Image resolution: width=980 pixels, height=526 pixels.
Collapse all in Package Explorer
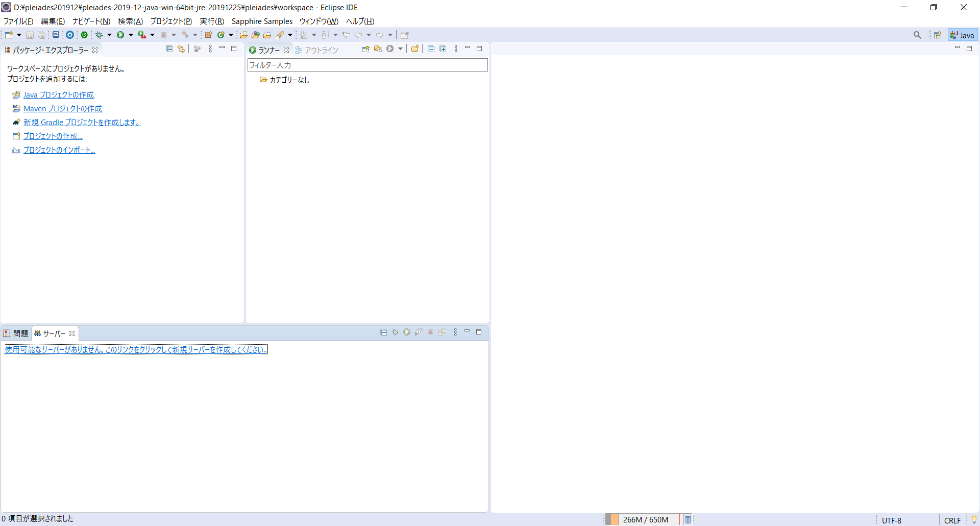(x=169, y=49)
